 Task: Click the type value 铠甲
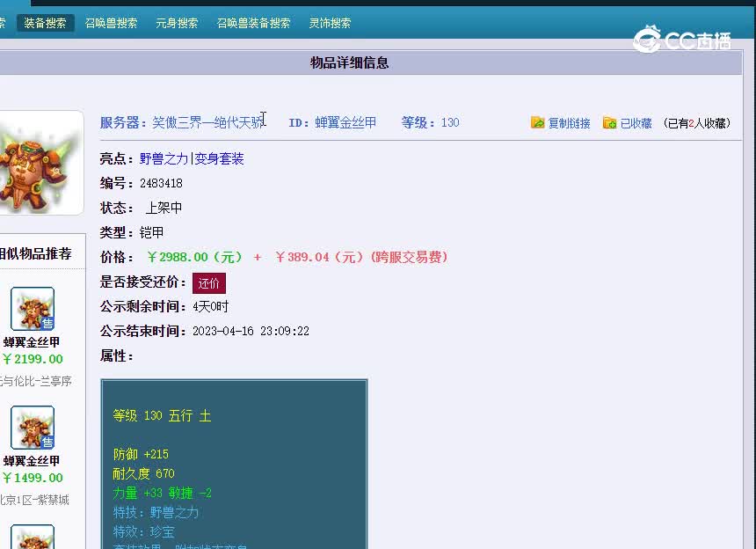click(151, 232)
